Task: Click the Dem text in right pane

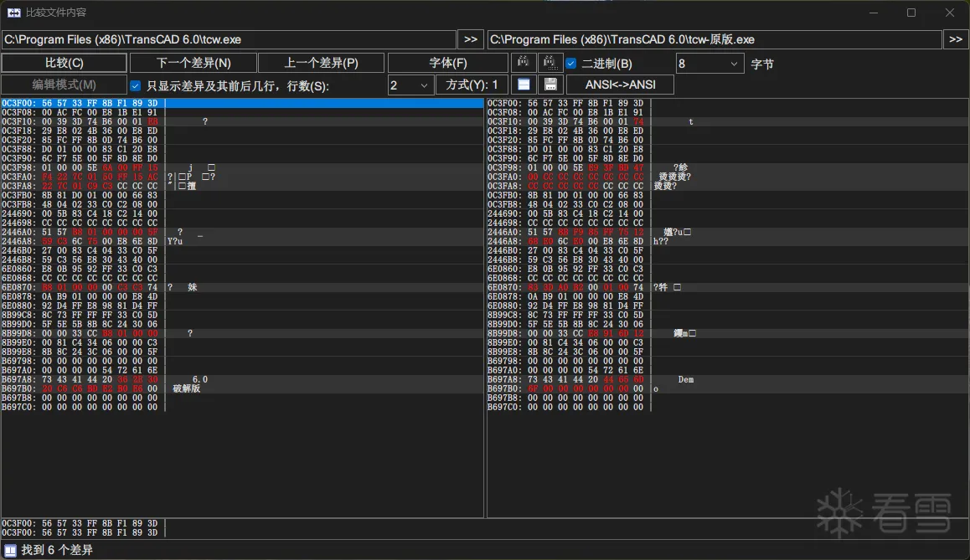Action: click(685, 379)
